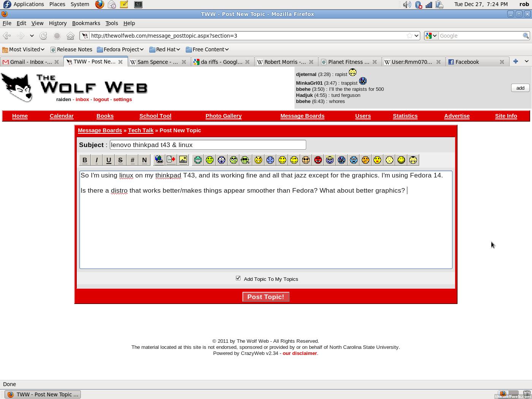Screen dimensions: 532x399
Task: Insert the last laughing smiley in toolbar
Action: pos(413,160)
